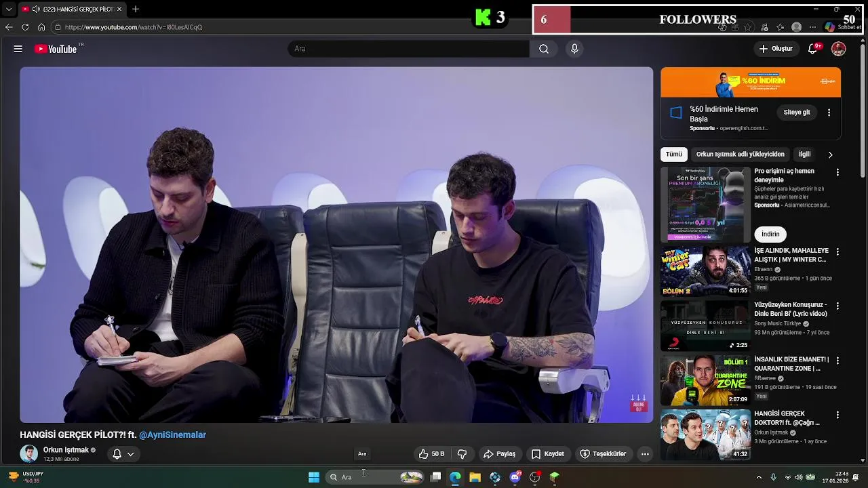The width and height of the screenshot is (868, 488).
Task: Select Orkun Işıtmak adlı yükleyiciden chip
Action: (x=741, y=155)
